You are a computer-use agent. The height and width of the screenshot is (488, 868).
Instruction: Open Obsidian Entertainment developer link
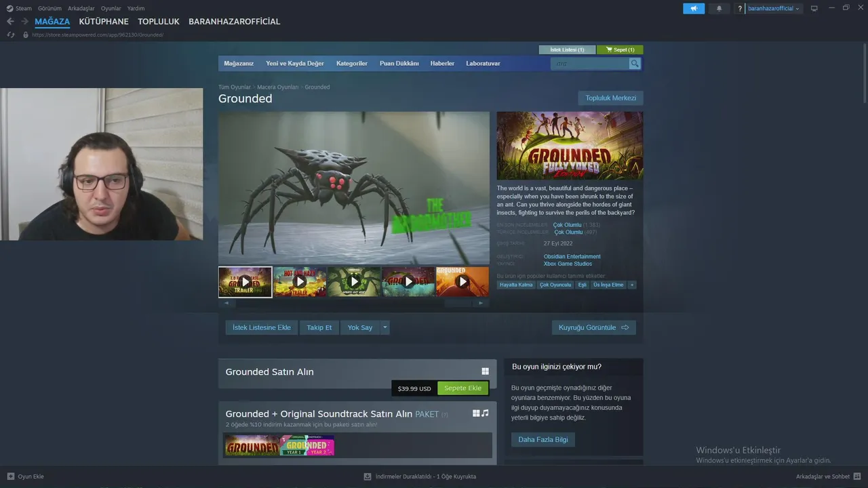click(x=572, y=257)
